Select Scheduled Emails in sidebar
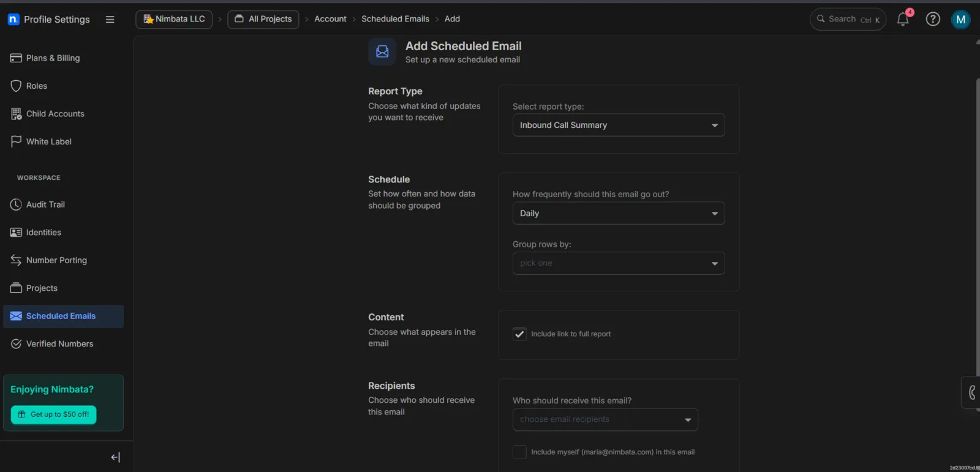980x472 pixels. tap(63, 317)
